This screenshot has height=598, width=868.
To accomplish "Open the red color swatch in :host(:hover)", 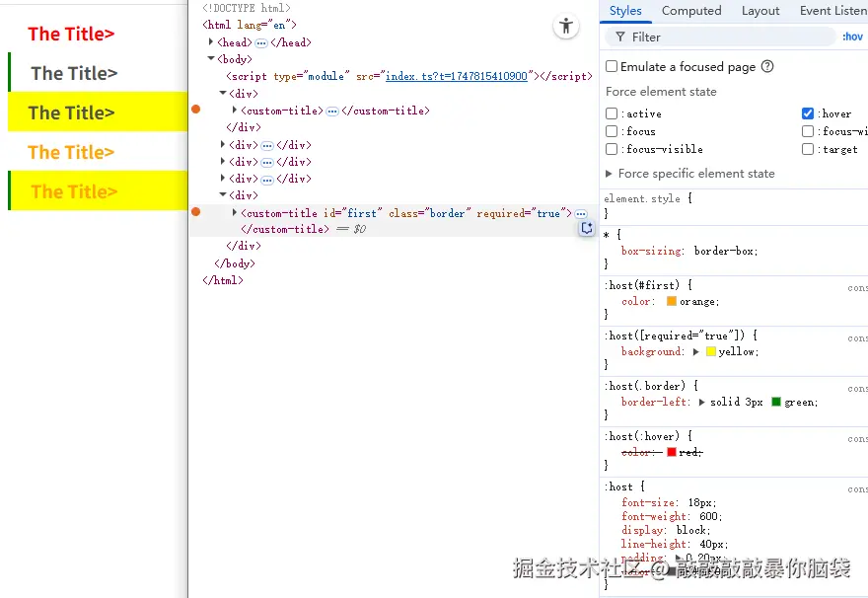I will click(x=671, y=452).
